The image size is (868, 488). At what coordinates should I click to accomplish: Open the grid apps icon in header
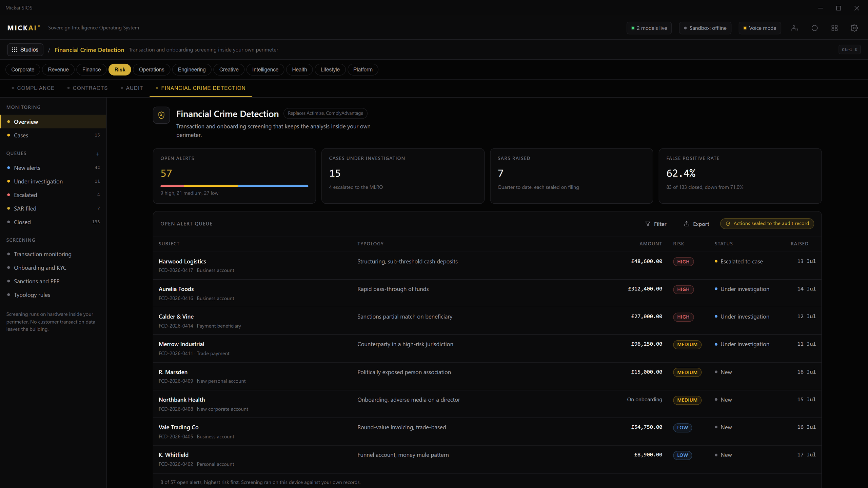click(834, 28)
